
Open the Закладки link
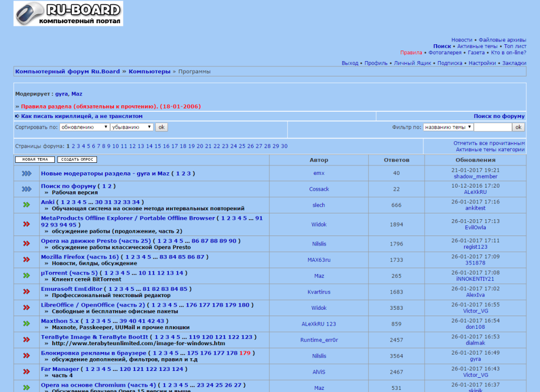514,63
